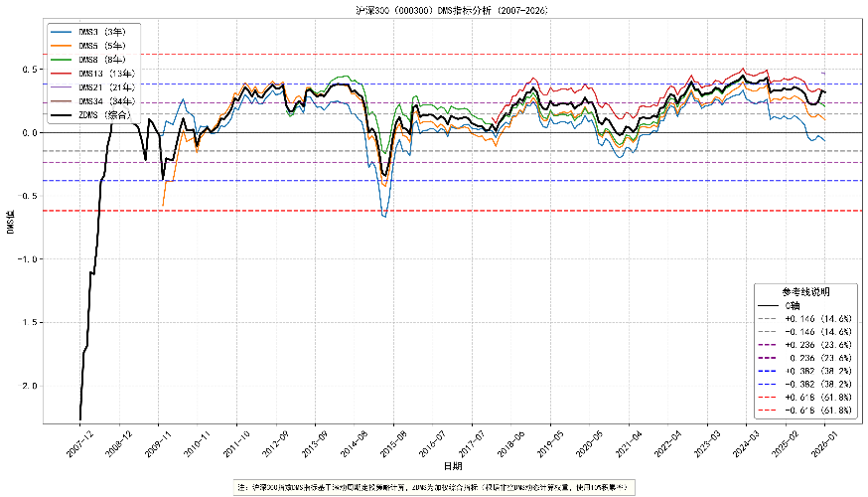Click the 日期 x-axis label

pyautogui.click(x=452, y=466)
